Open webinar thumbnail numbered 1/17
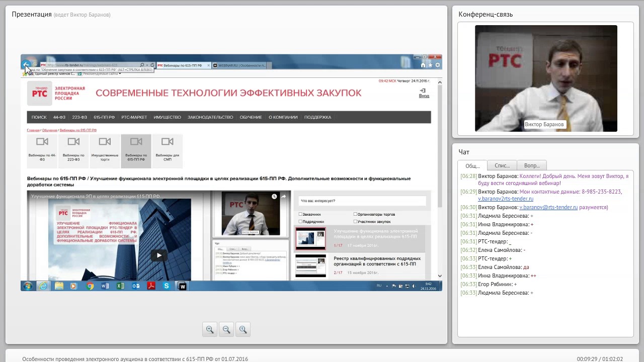Screen dimensions: 644x362 tap(310, 238)
